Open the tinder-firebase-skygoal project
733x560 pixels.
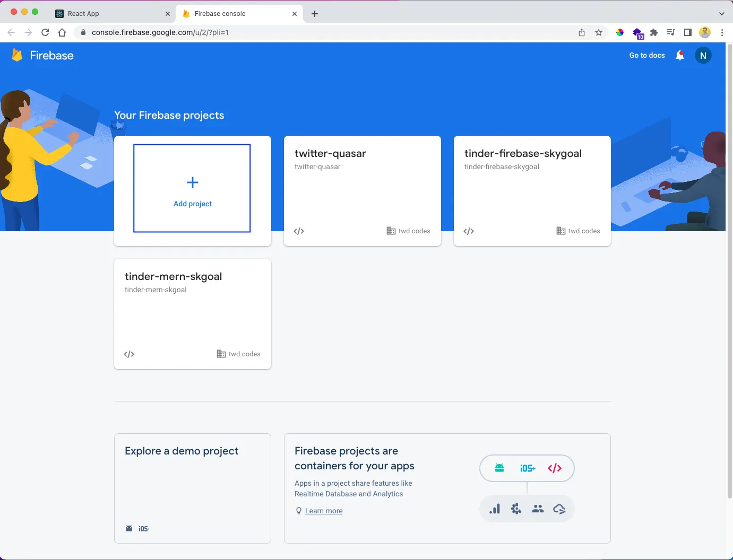click(532, 191)
